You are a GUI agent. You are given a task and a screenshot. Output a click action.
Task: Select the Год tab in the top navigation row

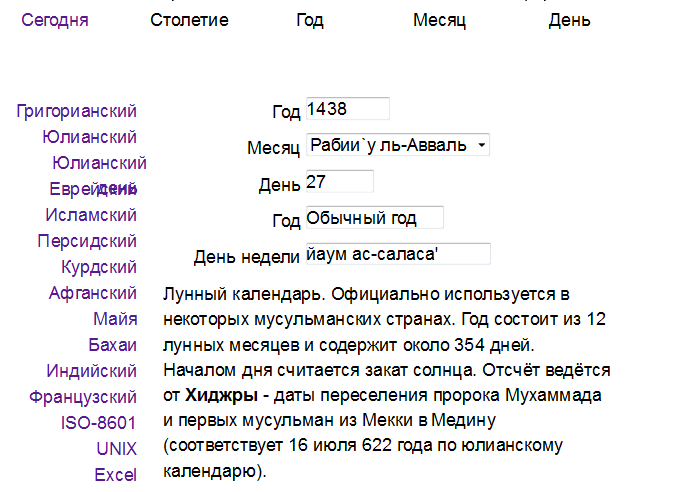click(310, 20)
